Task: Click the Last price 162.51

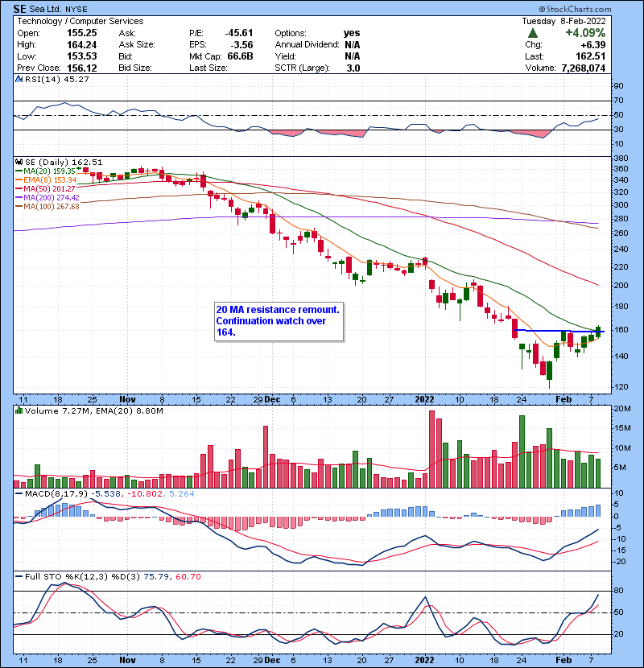Action: coord(590,56)
